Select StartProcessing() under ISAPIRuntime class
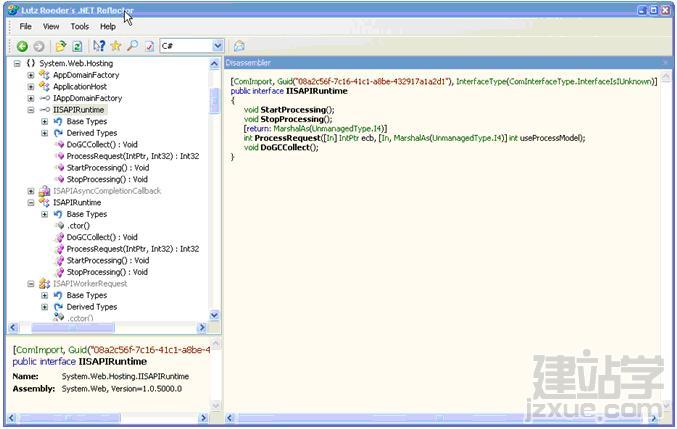 click(108, 261)
